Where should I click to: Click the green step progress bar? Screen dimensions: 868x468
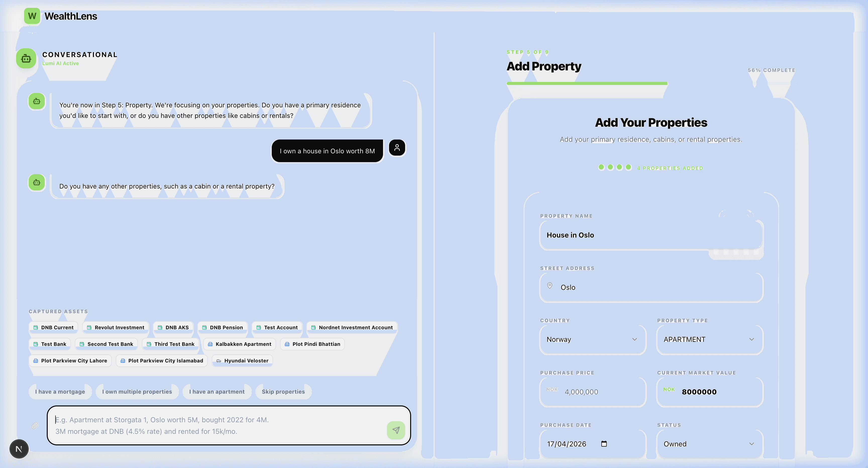pyautogui.click(x=587, y=83)
